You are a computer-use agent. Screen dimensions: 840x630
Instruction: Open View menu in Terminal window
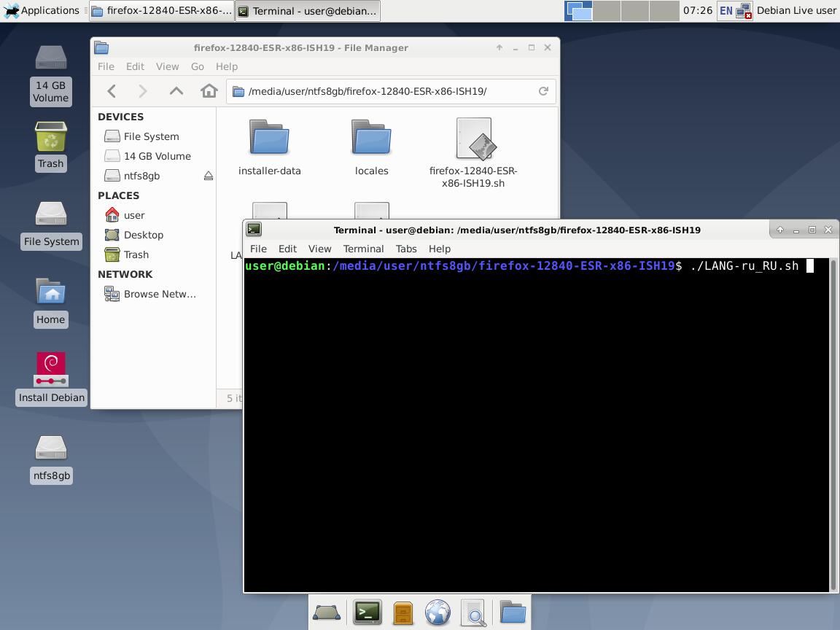point(320,249)
